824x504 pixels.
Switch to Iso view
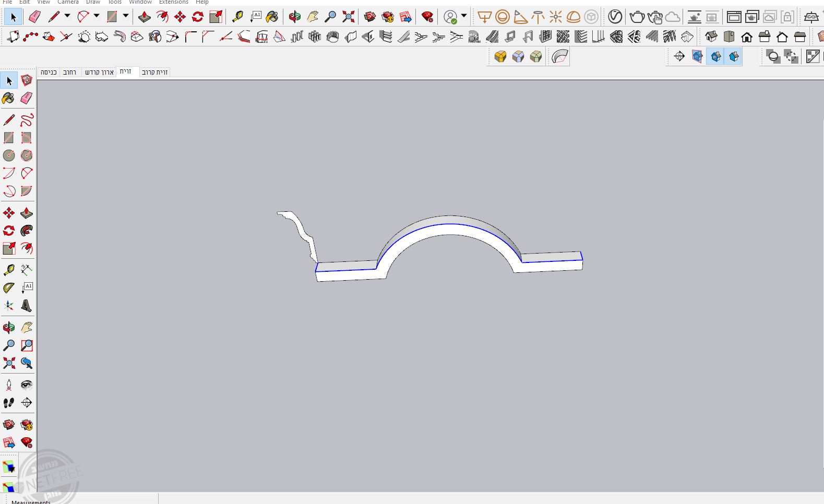click(711, 37)
